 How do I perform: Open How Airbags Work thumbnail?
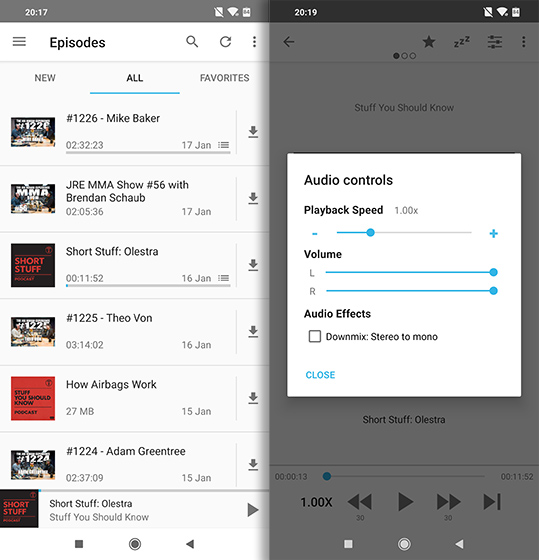click(33, 398)
